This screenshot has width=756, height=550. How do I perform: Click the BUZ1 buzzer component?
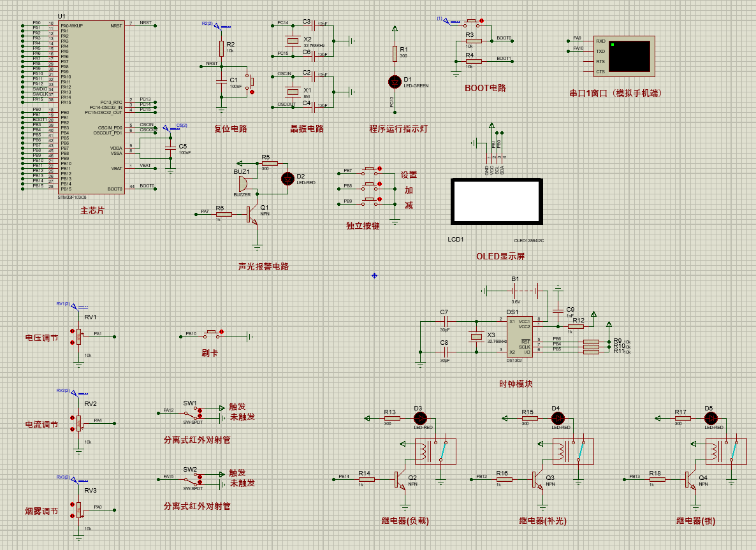[244, 184]
